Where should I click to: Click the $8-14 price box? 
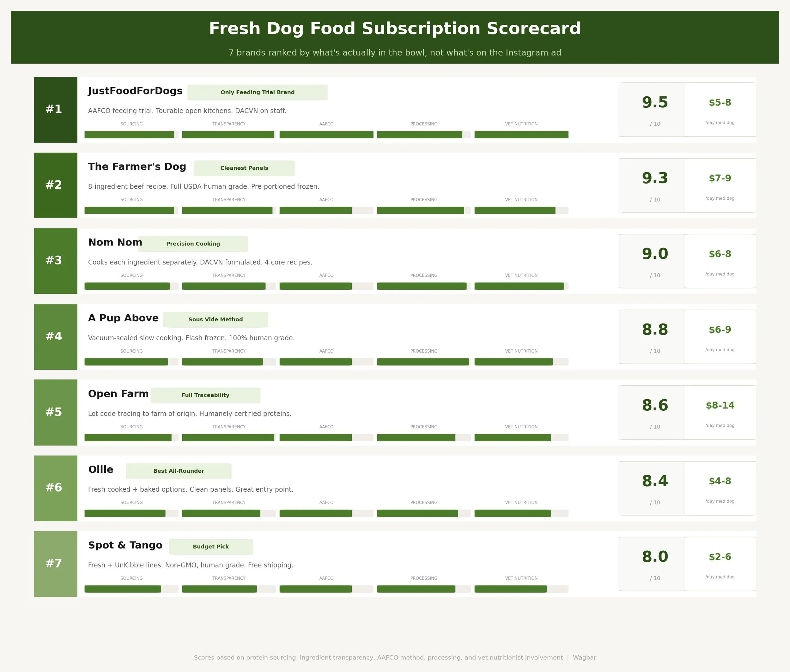tap(720, 413)
